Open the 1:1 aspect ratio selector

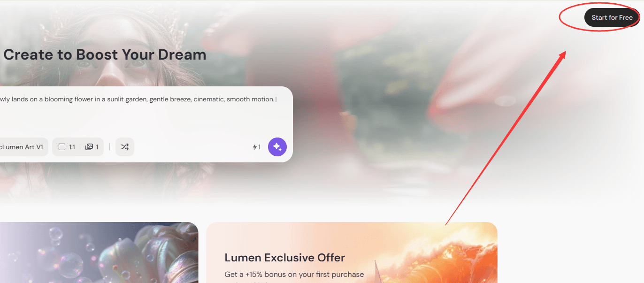tap(66, 147)
